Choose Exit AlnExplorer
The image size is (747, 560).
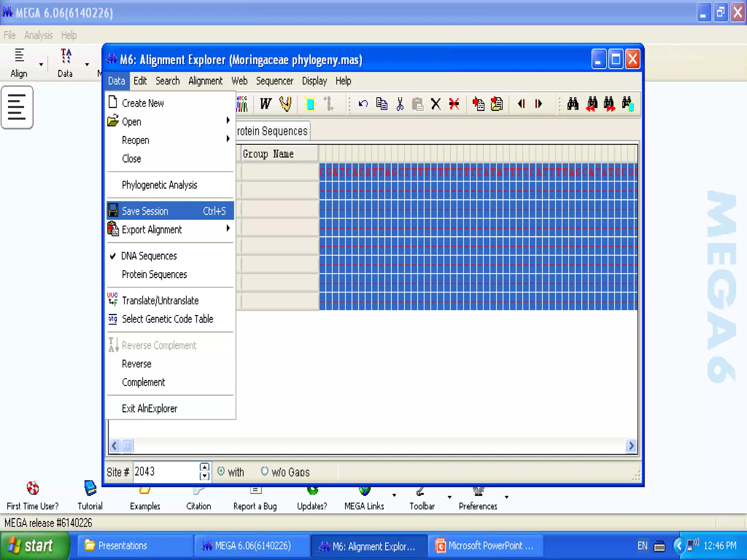(x=170, y=408)
